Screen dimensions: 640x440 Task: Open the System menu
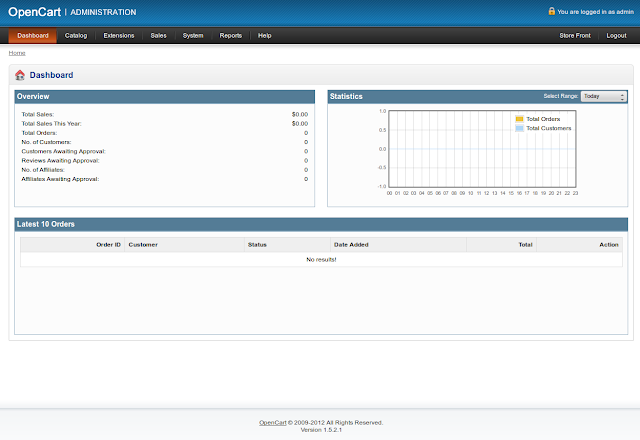pos(193,36)
